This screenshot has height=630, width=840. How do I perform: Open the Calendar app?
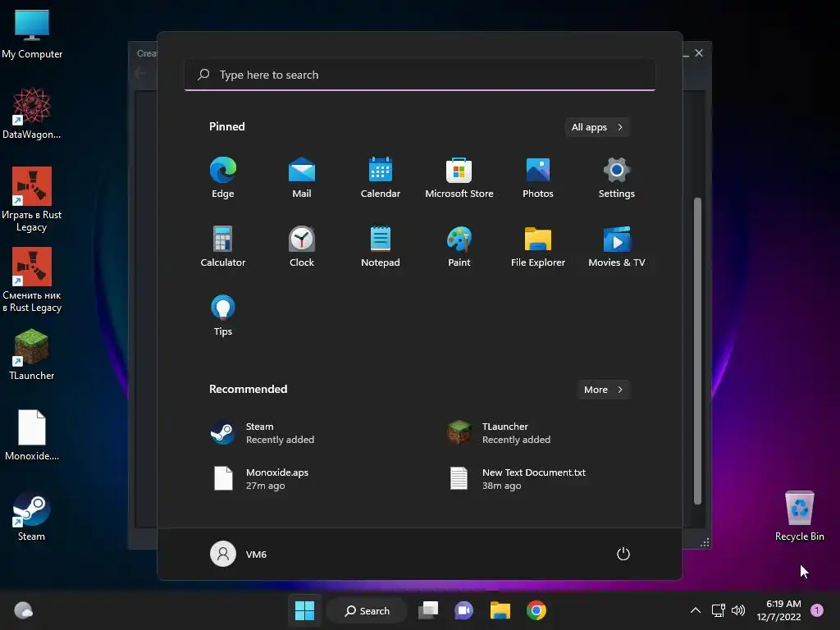[x=381, y=177]
